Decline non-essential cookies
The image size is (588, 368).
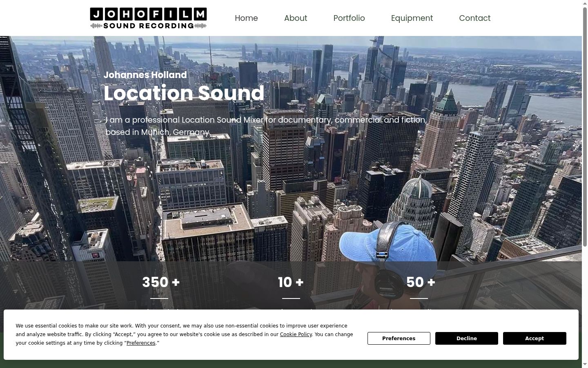click(x=467, y=338)
